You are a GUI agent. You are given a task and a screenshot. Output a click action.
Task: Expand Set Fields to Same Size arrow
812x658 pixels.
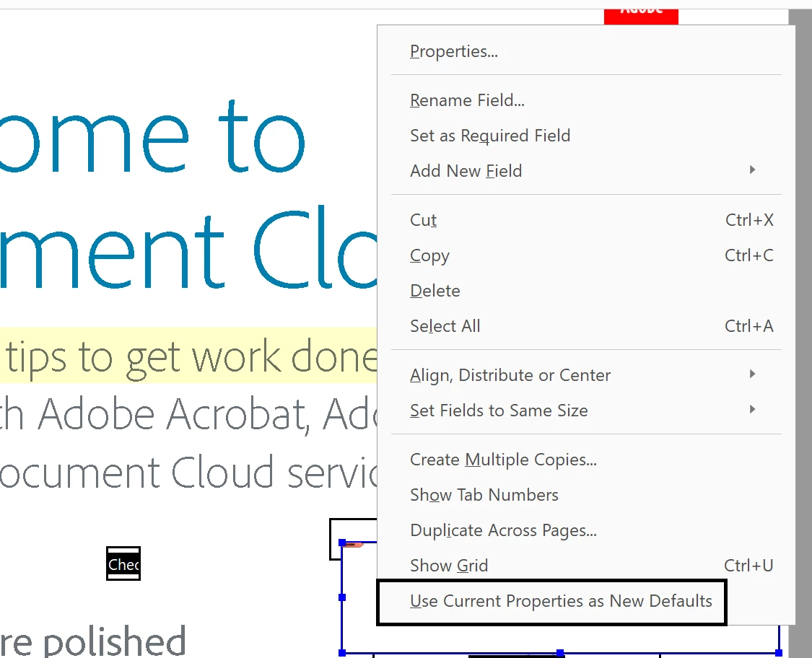pos(752,410)
